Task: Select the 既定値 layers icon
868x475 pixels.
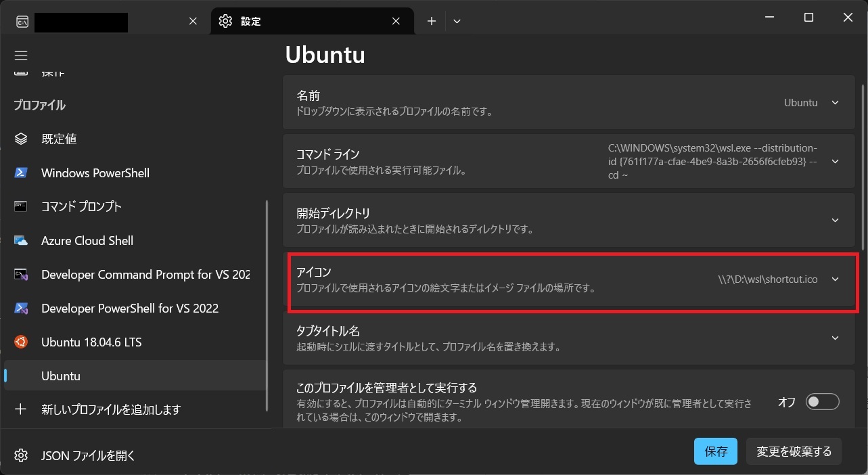Action: click(x=21, y=139)
